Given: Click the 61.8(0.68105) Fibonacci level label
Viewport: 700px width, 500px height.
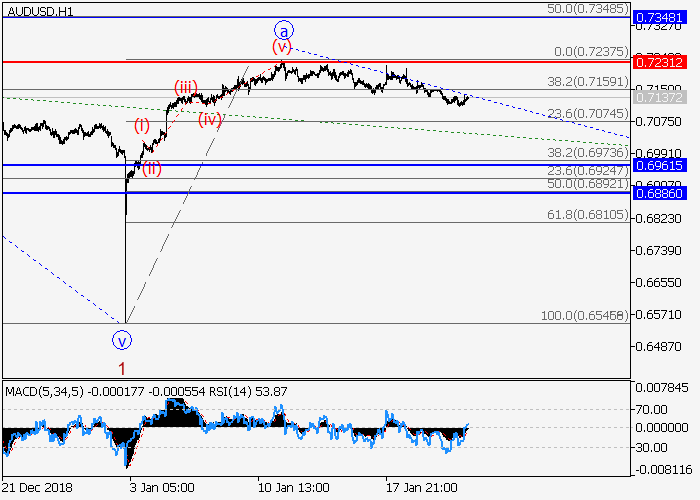Looking at the screenshot, I should 583,215.
